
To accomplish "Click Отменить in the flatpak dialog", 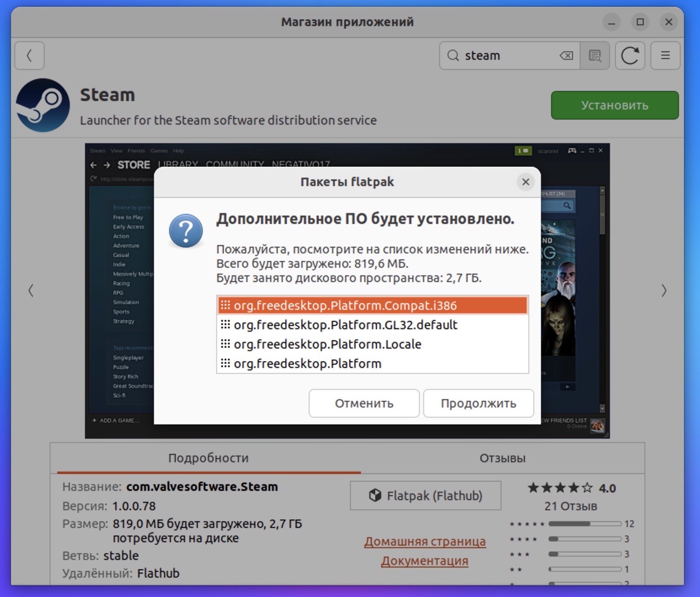I will 364,403.
